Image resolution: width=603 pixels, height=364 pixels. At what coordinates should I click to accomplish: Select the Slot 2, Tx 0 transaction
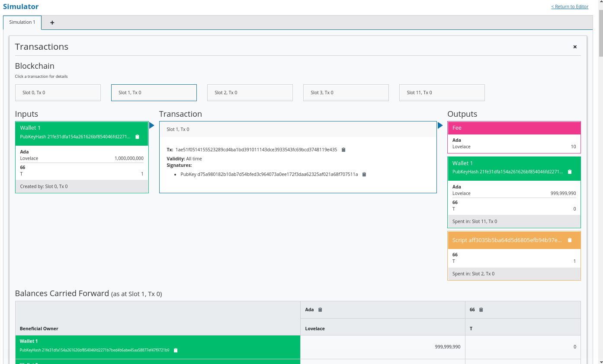click(250, 93)
